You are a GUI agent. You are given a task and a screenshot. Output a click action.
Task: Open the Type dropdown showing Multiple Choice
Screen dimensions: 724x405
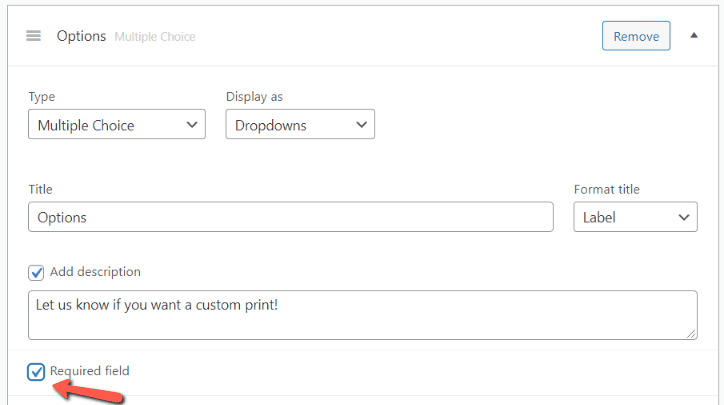click(117, 125)
